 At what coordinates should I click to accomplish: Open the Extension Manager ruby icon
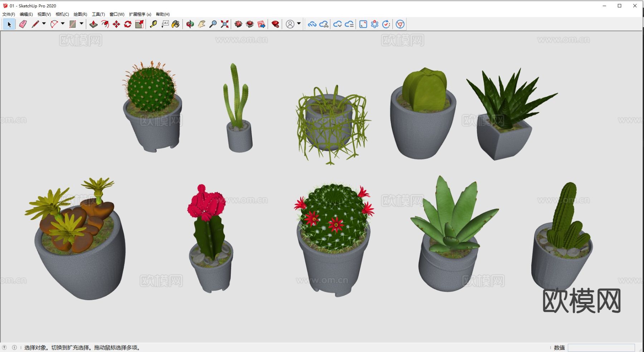click(275, 24)
